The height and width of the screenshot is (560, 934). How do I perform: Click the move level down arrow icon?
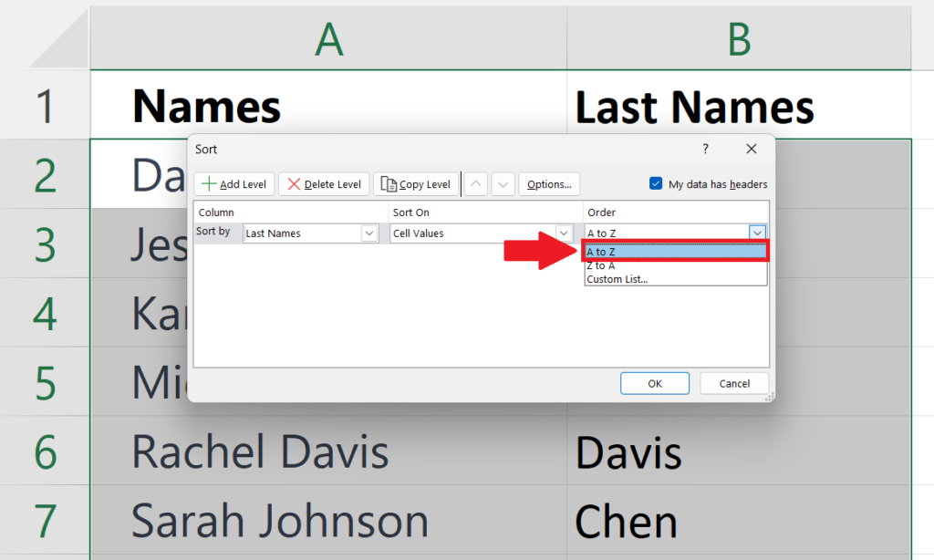coord(503,183)
